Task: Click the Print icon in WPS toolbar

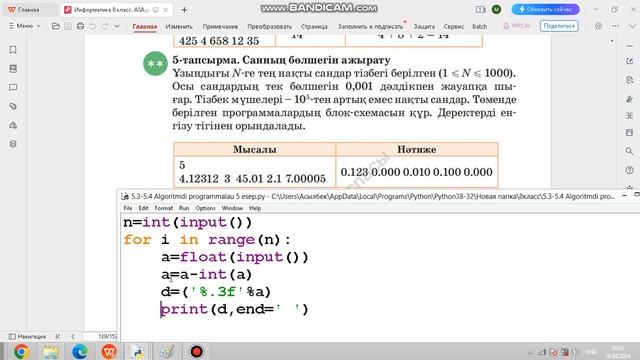Action: pos(80,26)
